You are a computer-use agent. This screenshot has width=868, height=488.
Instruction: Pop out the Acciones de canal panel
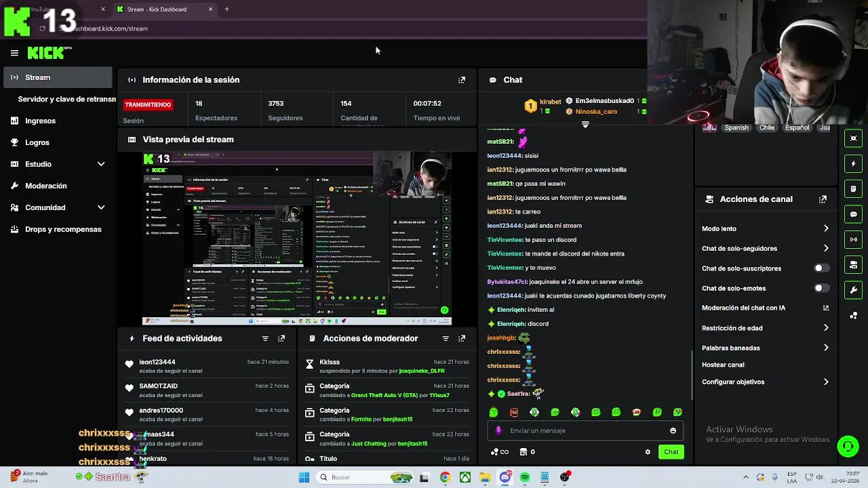[823, 199]
